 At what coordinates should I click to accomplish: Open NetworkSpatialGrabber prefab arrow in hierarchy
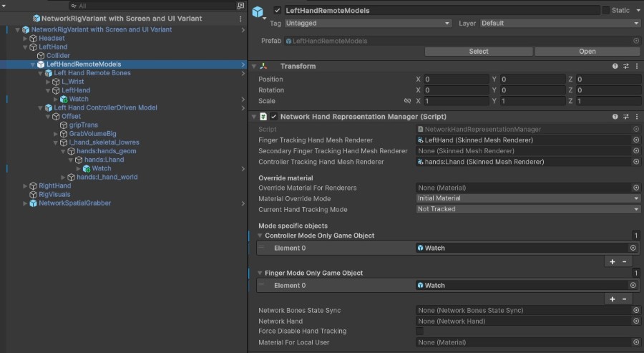tap(243, 203)
